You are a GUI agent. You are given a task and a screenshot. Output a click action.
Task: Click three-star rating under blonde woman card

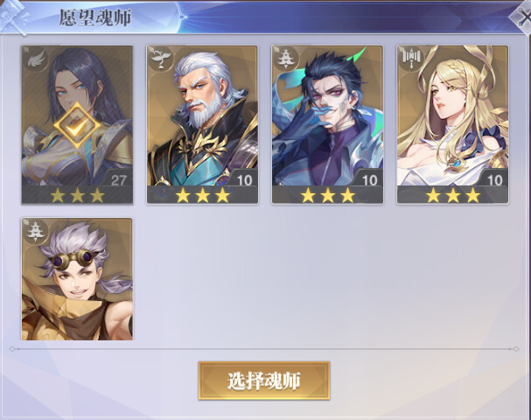pyautogui.click(x=453, y=195)
